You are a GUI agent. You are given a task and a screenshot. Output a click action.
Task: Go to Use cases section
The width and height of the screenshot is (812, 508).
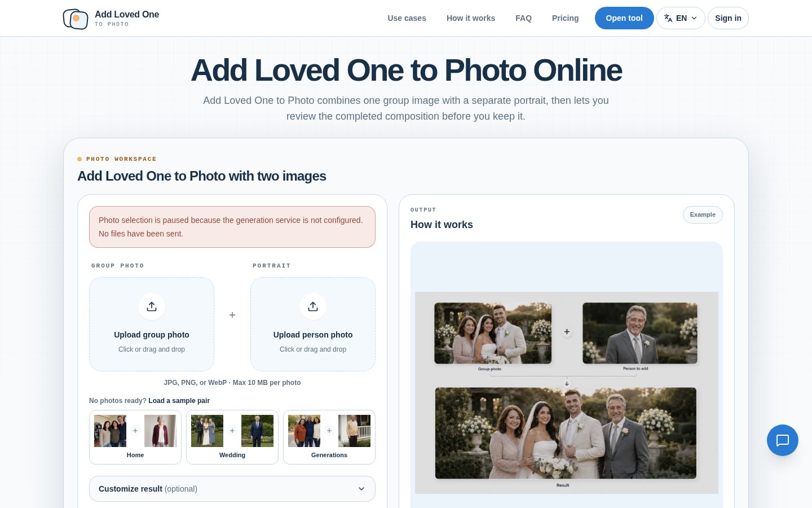[x=407, y=18]
